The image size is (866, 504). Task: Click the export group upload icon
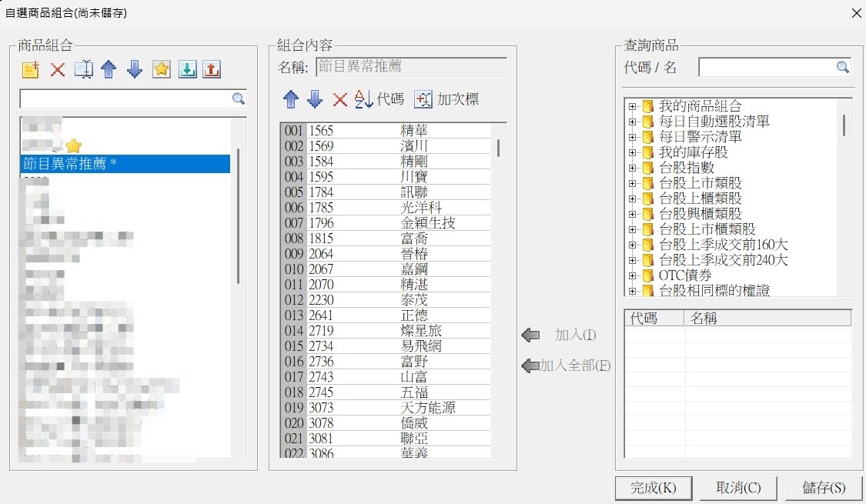pyautogui.click(x=212, y=69)
